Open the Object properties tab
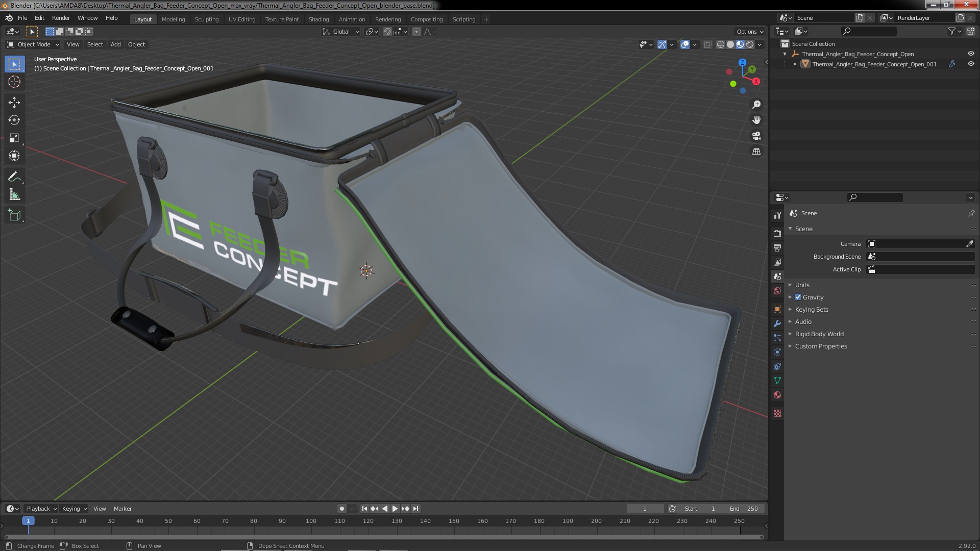The image size is (980, 551). click(777, 309)
